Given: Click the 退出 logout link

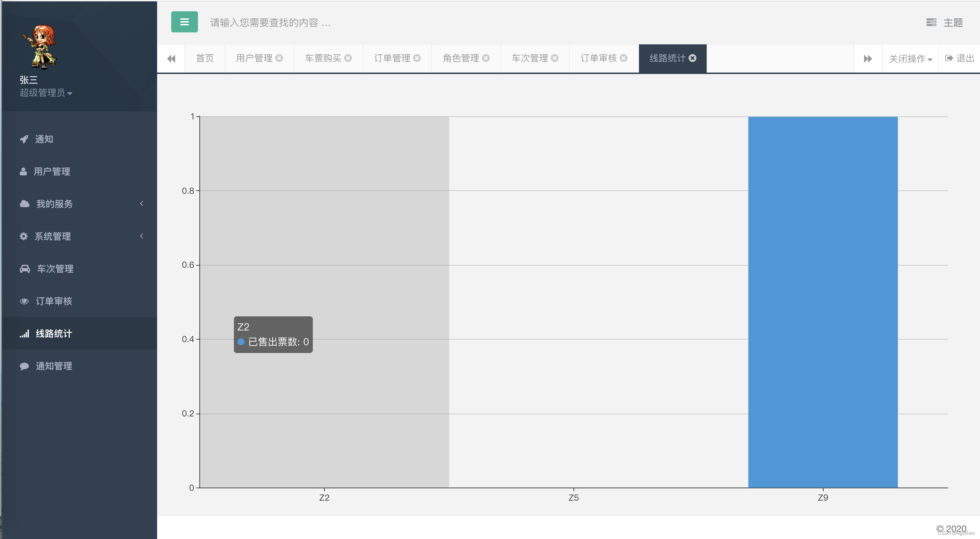Looking at the screenshot, I should (x=960, y=58).
